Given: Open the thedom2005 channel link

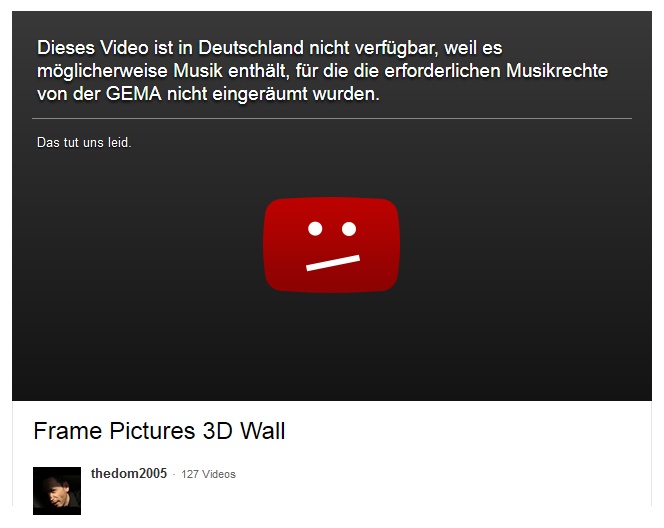Looking at the screenshot, I should pos(129,473).
